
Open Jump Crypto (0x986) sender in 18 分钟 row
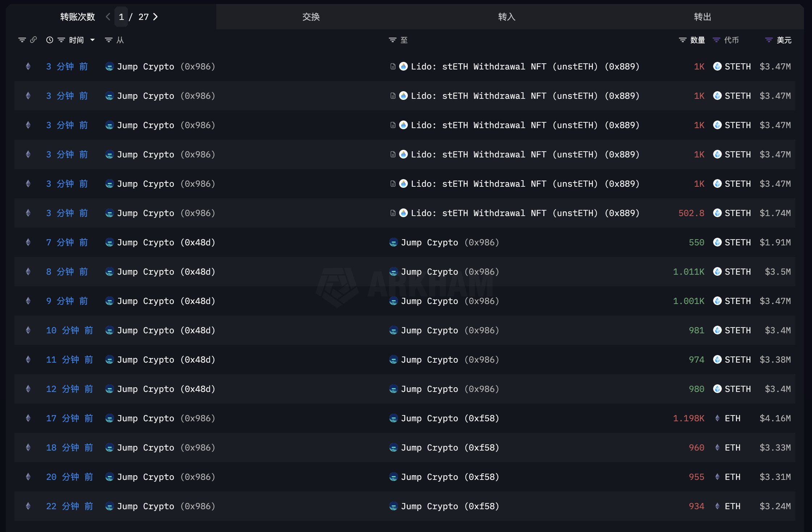pos(166,447)
